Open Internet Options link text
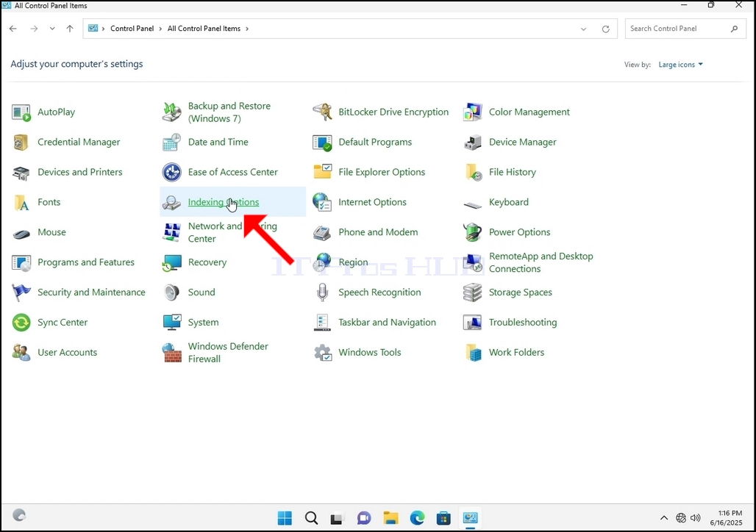The height and width of the screenshot is (532, 756). coord(372,202)
